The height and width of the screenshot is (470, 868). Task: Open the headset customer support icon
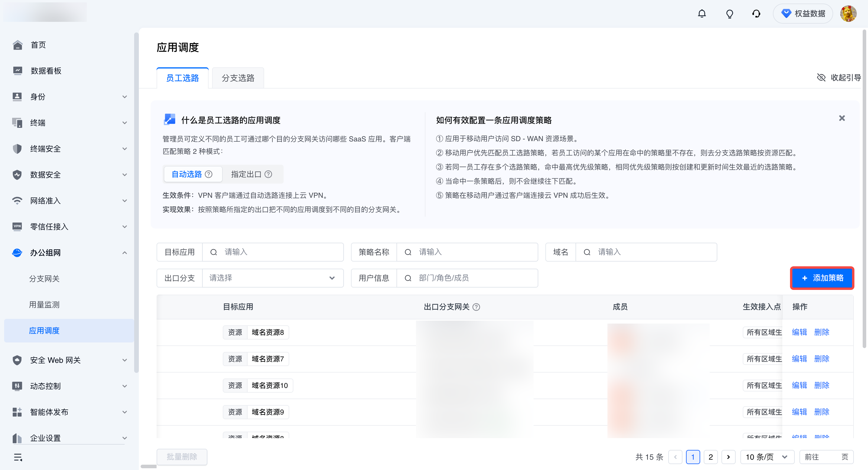(756, 14)
